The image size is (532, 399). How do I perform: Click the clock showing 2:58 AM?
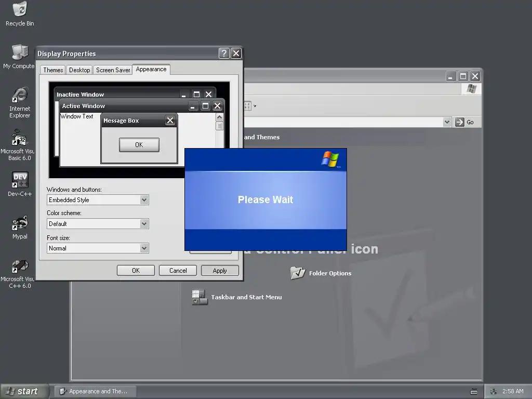(x=513, y=391)
